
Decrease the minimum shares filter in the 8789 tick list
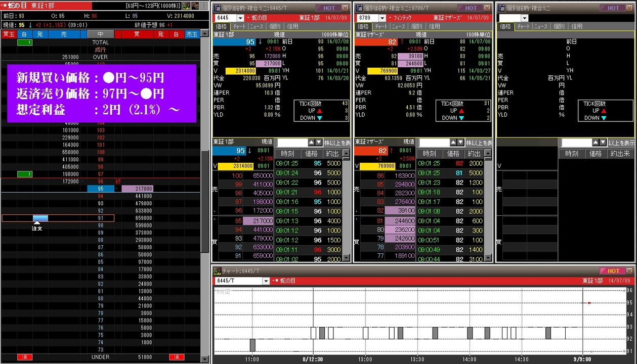click(x=460, y=143)
